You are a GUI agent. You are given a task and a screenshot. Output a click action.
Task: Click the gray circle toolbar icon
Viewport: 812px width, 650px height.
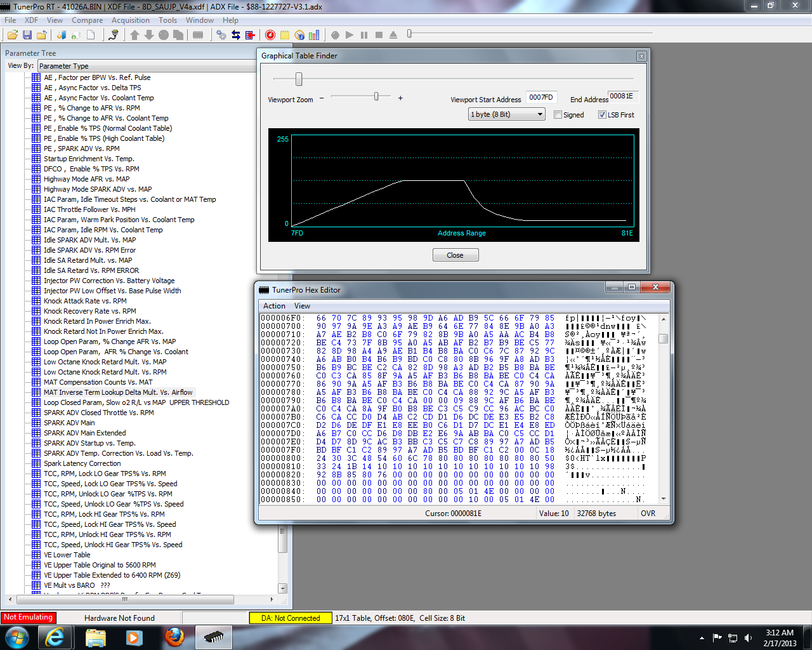click(x=164, y=35)
